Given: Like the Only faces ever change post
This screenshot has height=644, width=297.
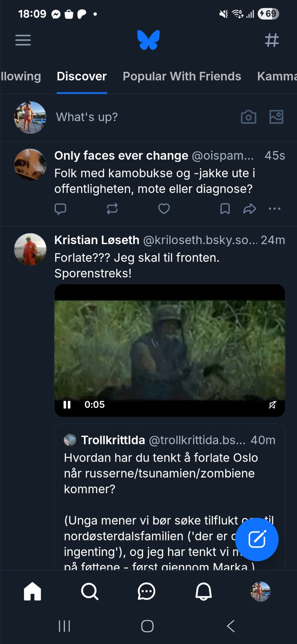Looking at the screenshot, I should click(164, 209).
